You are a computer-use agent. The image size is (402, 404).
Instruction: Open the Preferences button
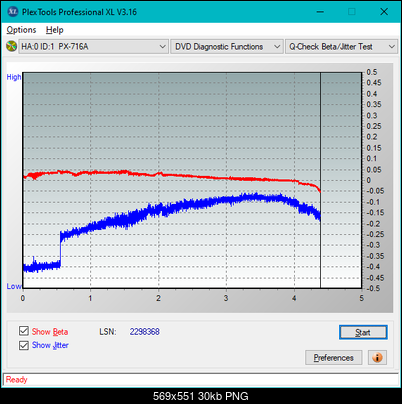point(333,358)
